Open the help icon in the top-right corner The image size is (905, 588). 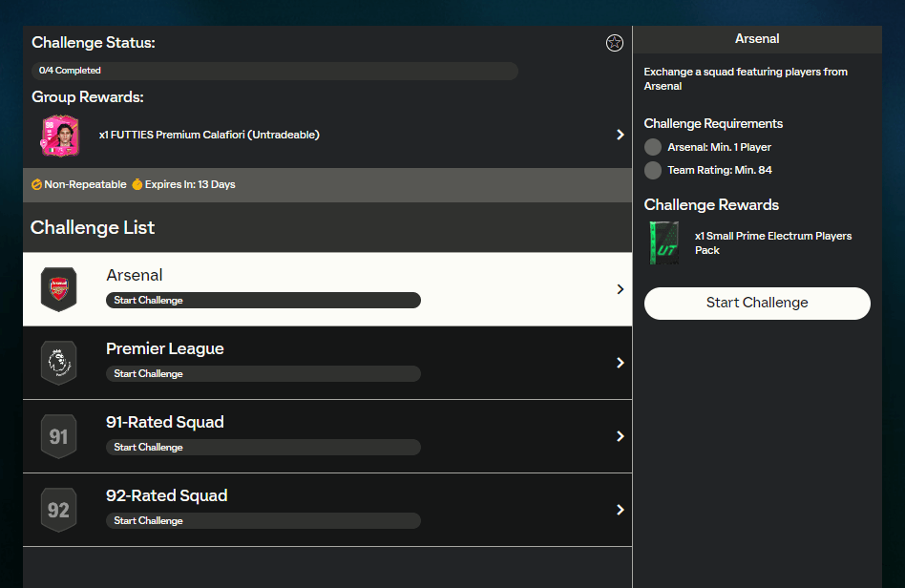coord(614,43)
